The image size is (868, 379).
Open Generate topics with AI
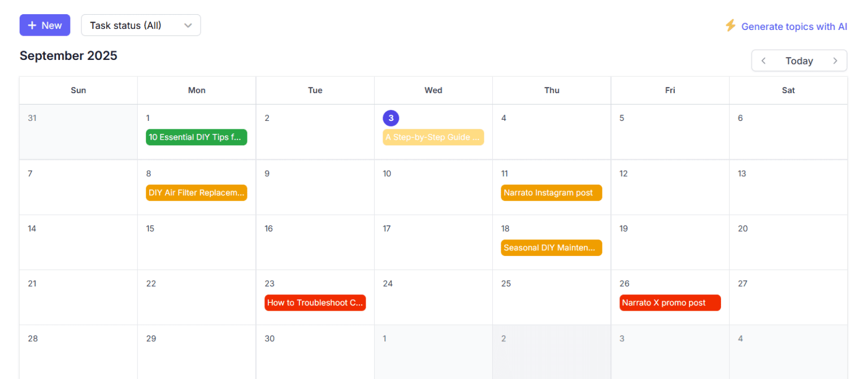point(795,27)
